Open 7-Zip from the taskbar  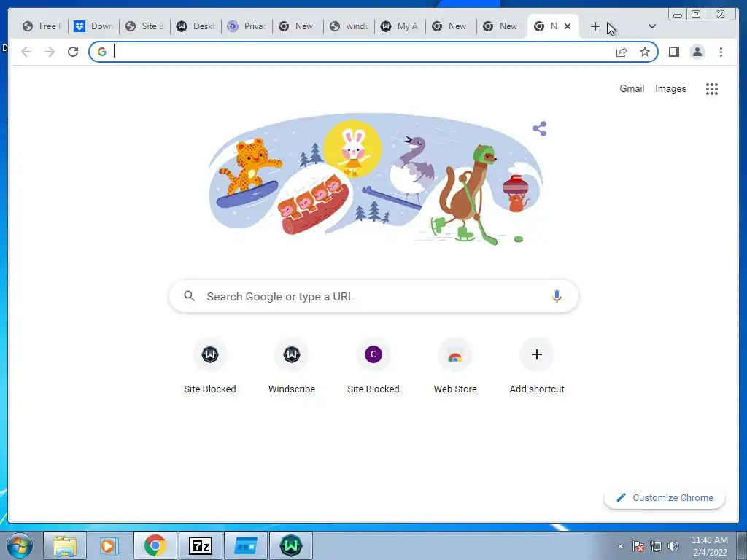pyautogui.click(x=201, y=545)
